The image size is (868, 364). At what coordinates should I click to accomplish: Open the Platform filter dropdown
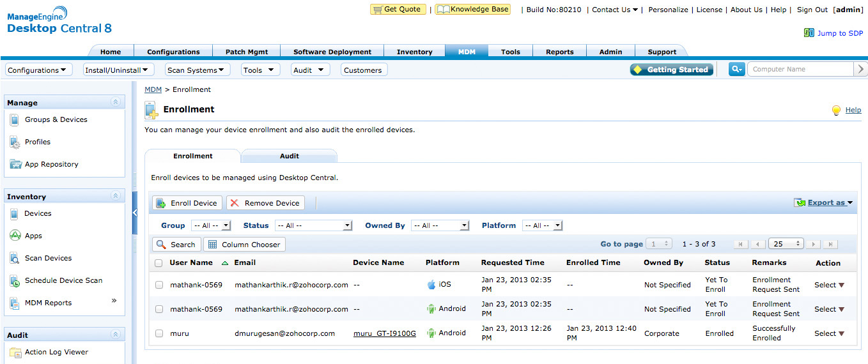pyautogui.click(x=542, y=225)
